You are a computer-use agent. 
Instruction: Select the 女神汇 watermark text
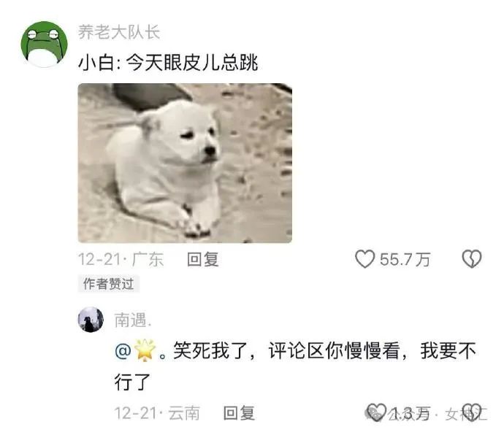click(x=466, y=414)
